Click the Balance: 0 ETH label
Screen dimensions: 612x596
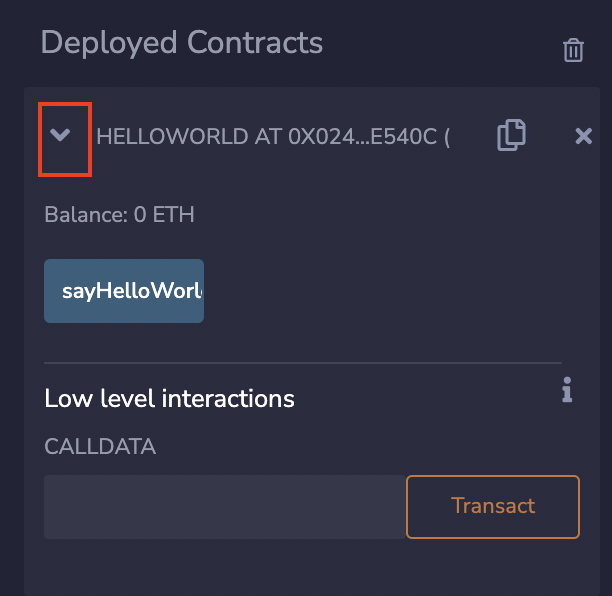tap(119, 214)
